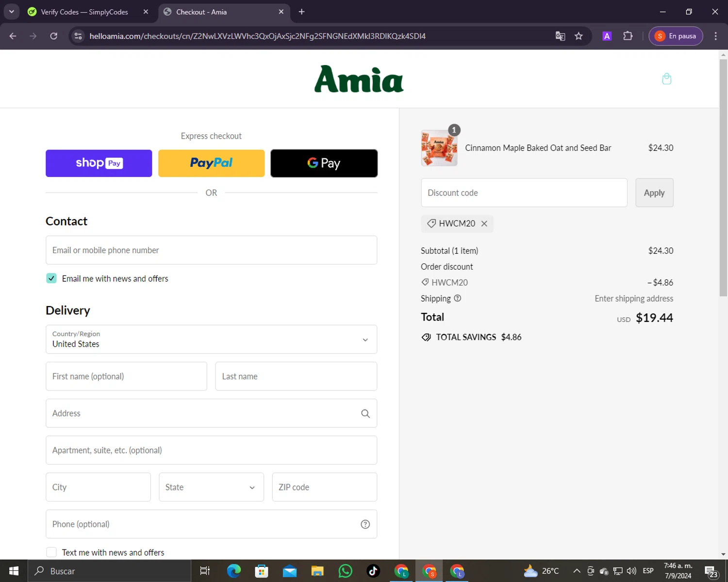Click the Cinnamon Maple bar product thumbnail
The height and width of the screenshot is (582, 728).
(439, 148)
